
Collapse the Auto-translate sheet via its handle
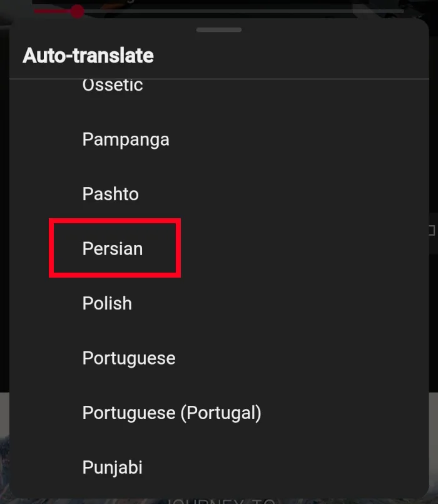pyautogui.click(x=219, y=29)
